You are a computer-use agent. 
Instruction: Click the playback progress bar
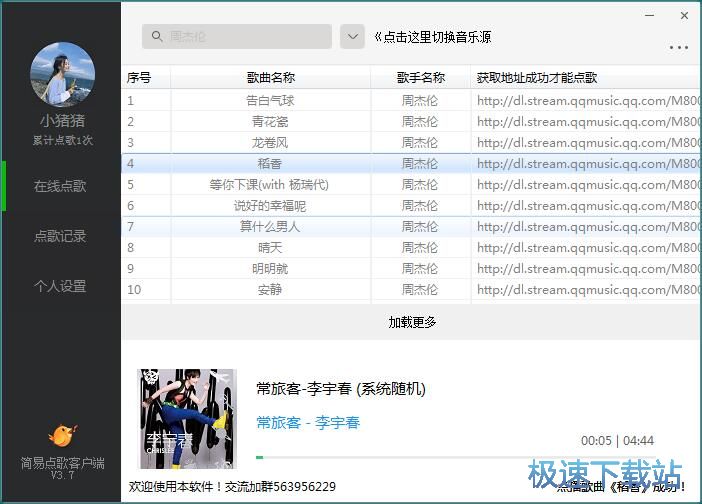click(x=455, y=457)
